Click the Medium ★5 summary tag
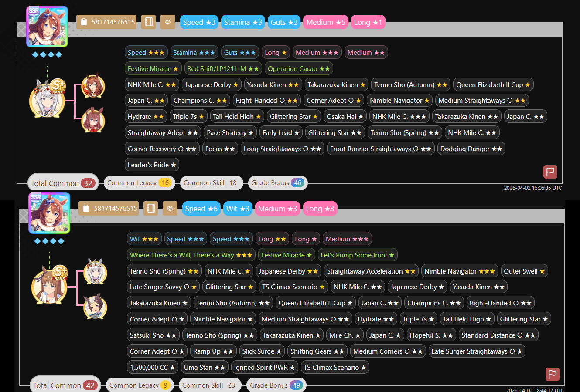This screenshot has height=392, width=580. coord(326,22)
